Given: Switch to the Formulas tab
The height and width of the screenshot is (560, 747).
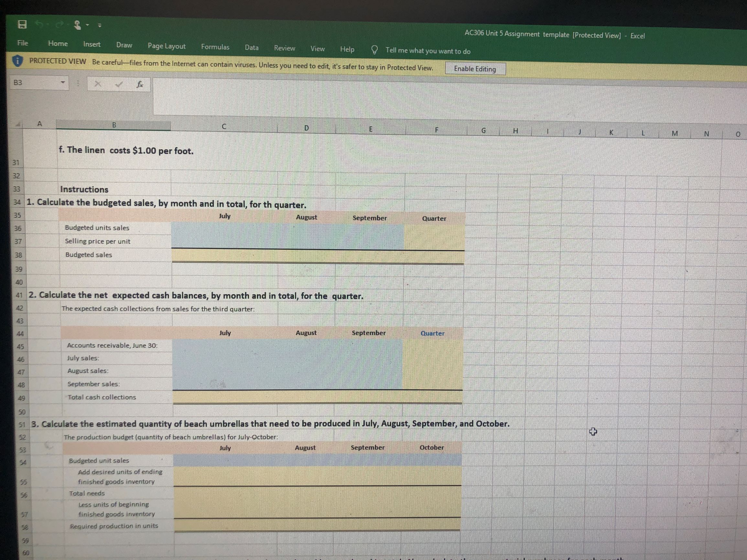Looking at the screenshot, I should [x=215, y=47].
